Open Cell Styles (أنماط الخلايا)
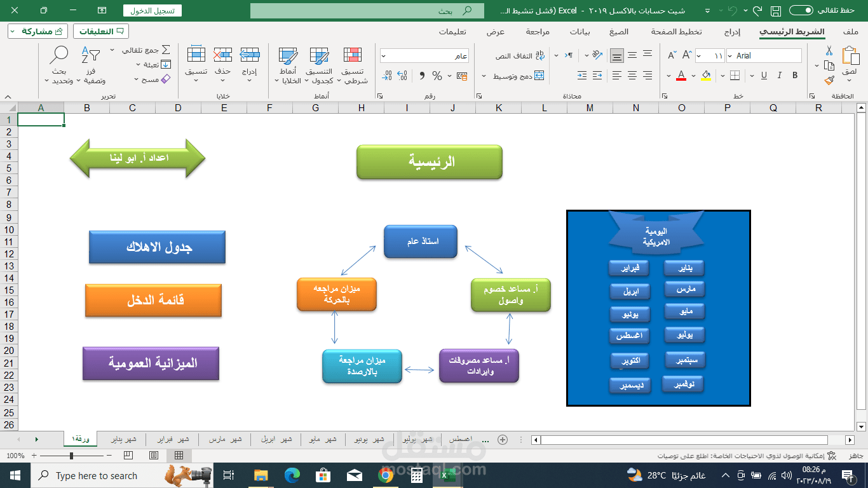Screen dimensions: 868x488 coord(288,65)
